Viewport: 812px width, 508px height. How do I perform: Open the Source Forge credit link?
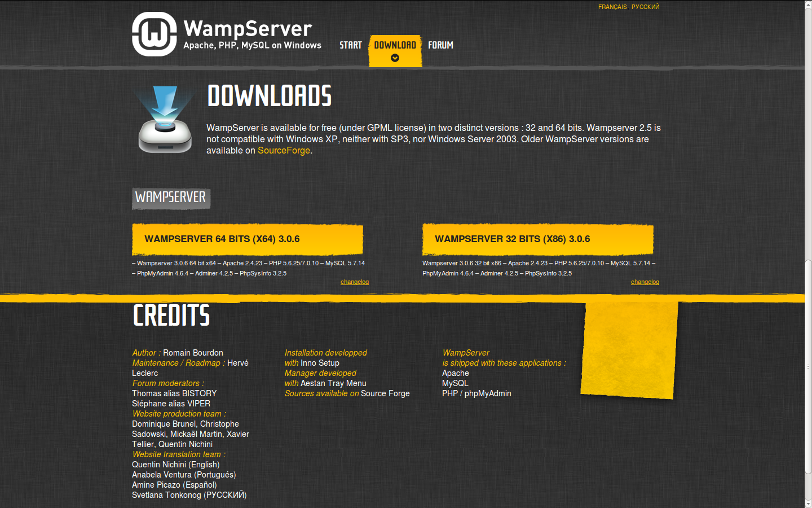pyautogui.click(x=385, y=393)
